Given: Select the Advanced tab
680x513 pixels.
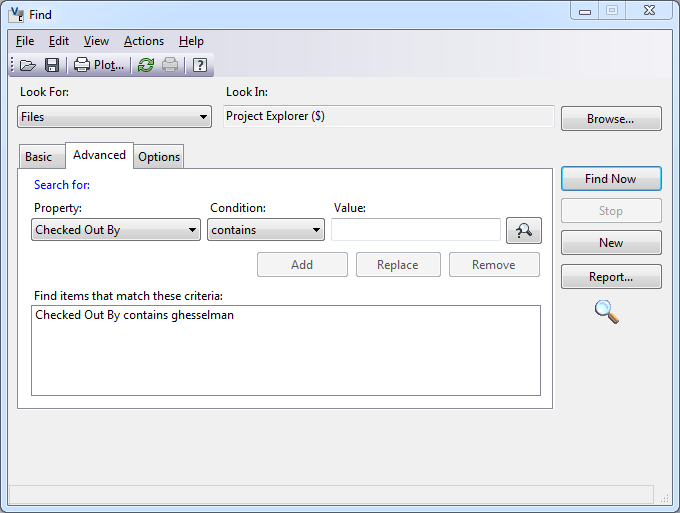Looking at the screenshot, I should [99, 155].
